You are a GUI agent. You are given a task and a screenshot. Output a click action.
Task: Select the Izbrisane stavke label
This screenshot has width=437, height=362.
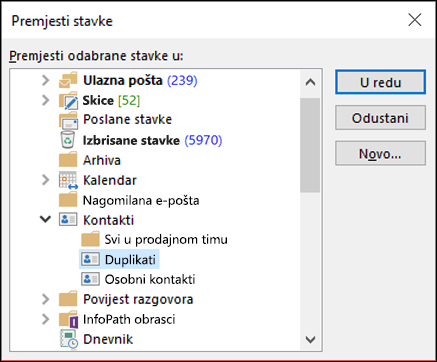pos(131,140)
